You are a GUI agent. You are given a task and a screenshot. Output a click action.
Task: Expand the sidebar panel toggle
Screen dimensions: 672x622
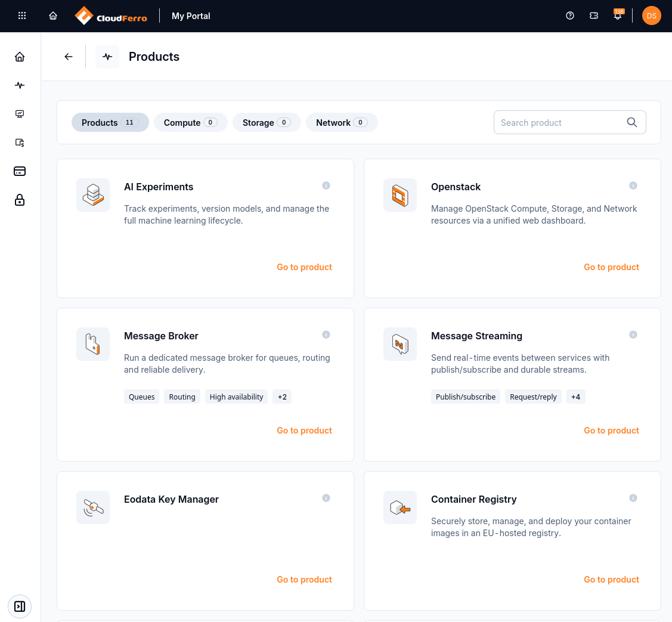point(20,606)
